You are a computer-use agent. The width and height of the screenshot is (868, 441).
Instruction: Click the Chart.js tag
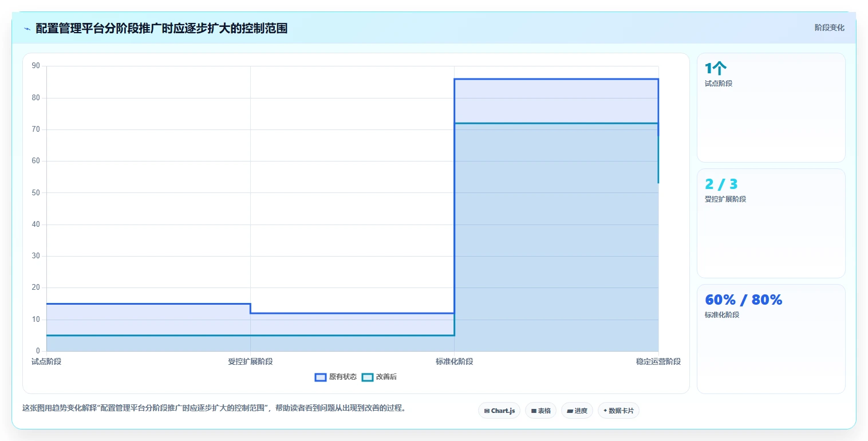point(499,411)
